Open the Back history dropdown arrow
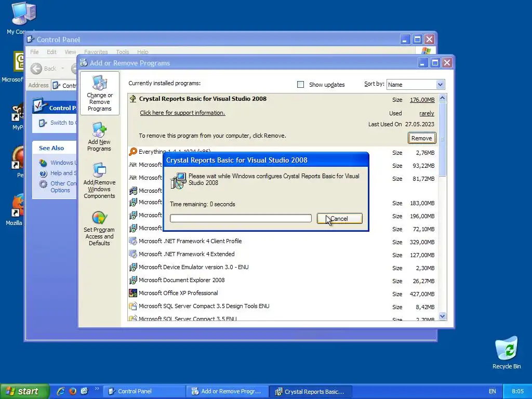 (63, 69)
